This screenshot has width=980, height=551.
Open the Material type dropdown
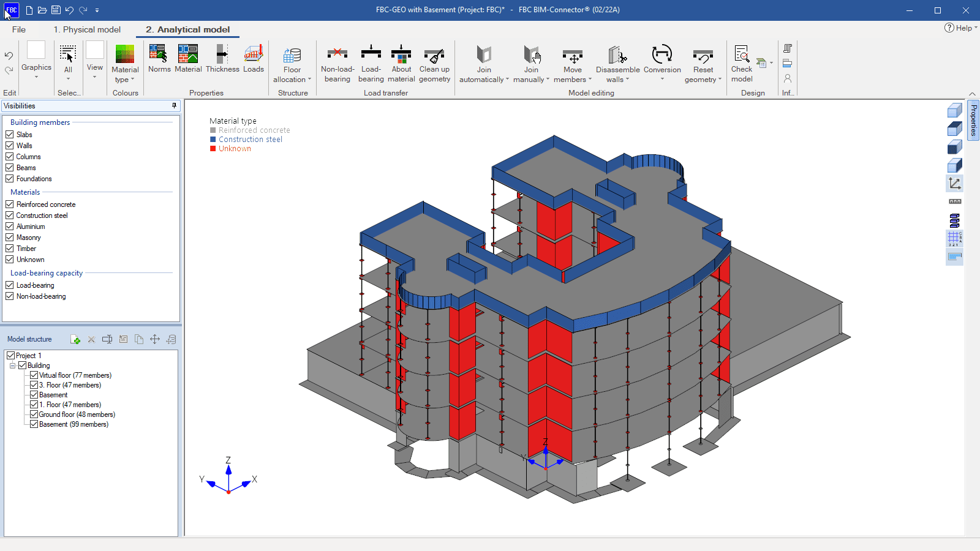click(125, 69)
